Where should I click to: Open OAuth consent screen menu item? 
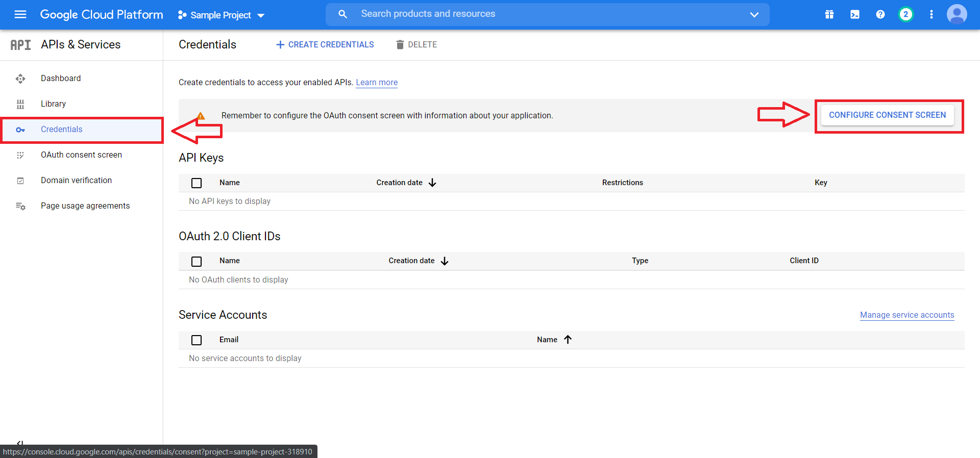pos(82,155)
